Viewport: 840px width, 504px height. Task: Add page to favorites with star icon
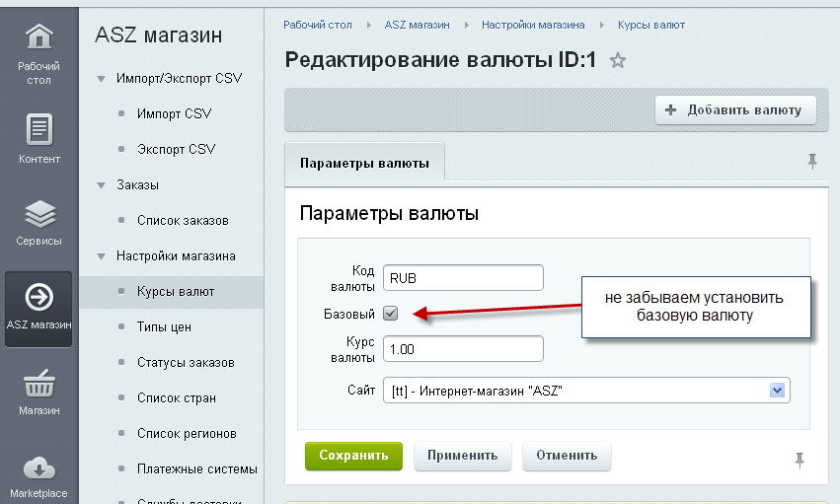[x=618, y=60]
